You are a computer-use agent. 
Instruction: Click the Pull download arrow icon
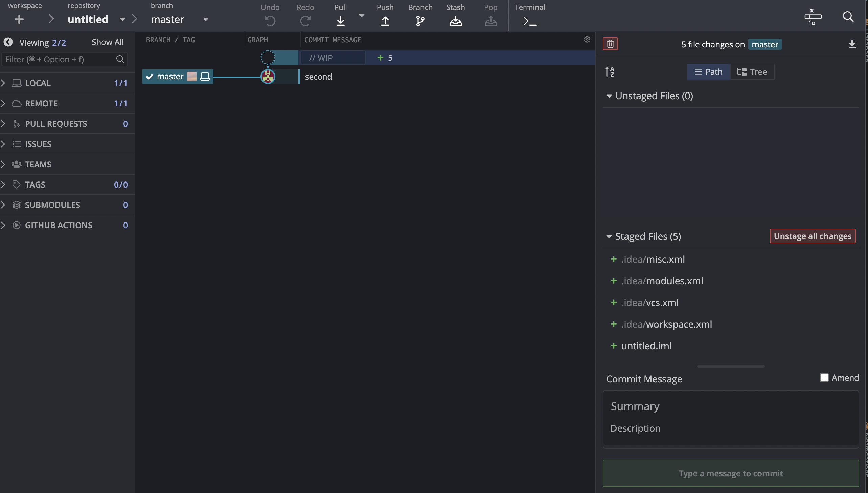(x=340, y=21)
